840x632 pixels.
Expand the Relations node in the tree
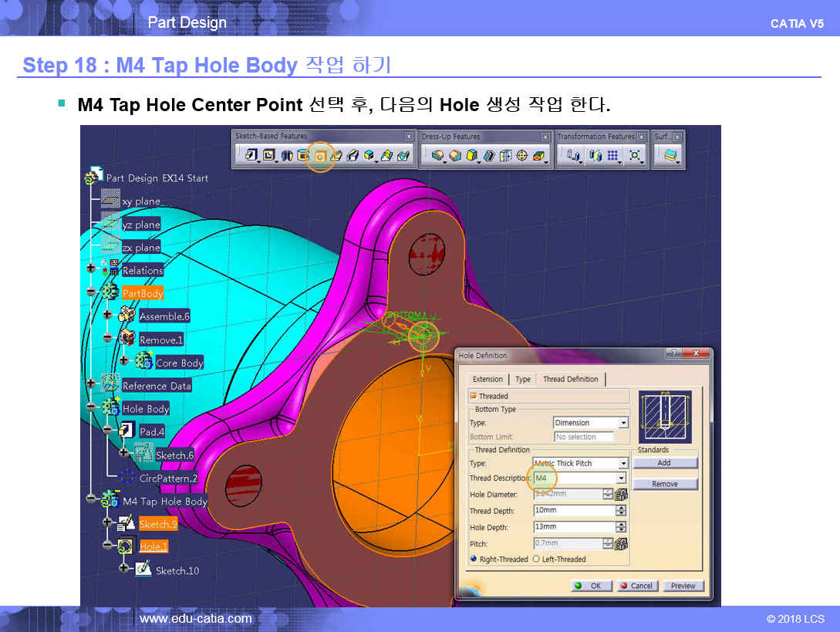click(x=92, y=270)
